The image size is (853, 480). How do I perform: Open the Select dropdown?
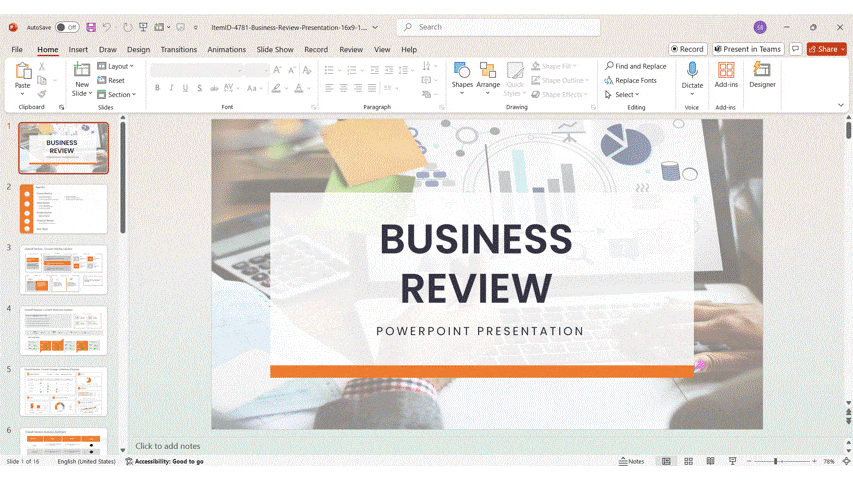pos(622,95)
